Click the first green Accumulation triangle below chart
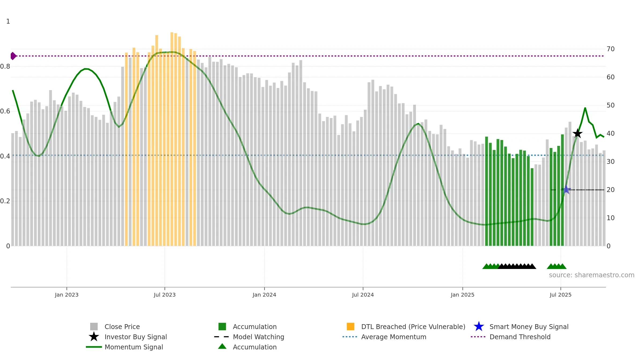 coord(486,266)
